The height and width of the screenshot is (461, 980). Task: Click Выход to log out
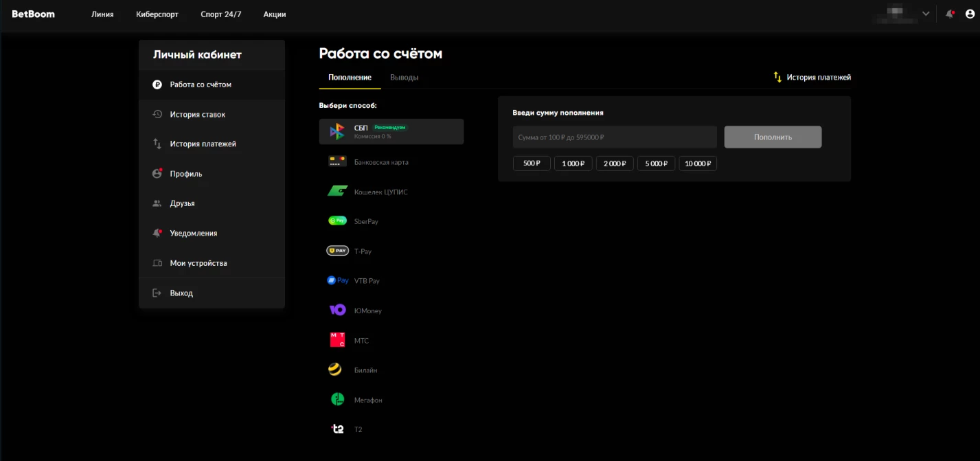tap(181, 293)
